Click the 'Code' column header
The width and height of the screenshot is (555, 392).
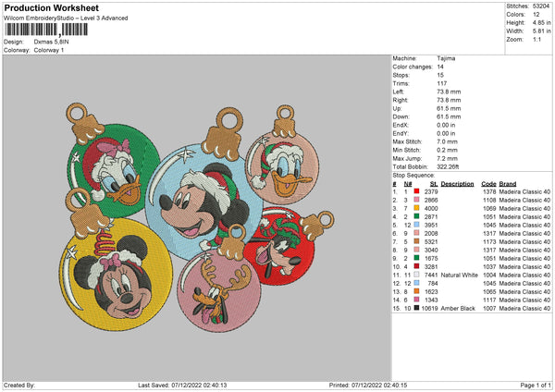tap(488, 184)
